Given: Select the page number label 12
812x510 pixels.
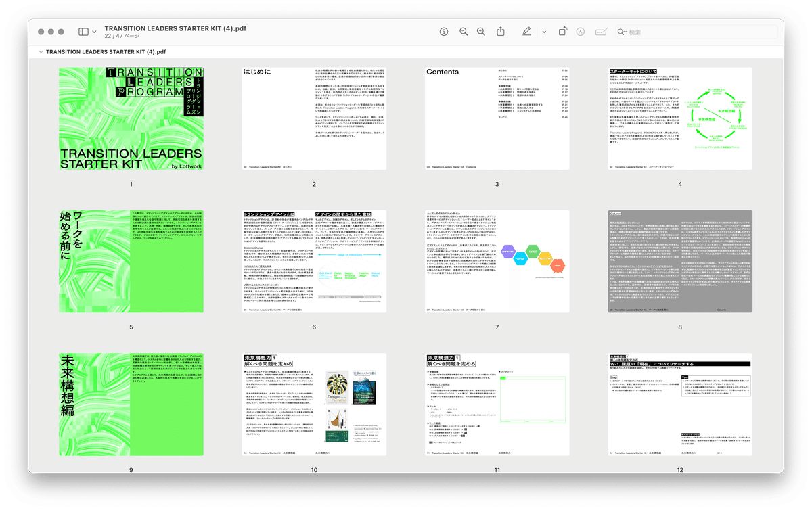Looking at the screenshot, I should (680, 470).
